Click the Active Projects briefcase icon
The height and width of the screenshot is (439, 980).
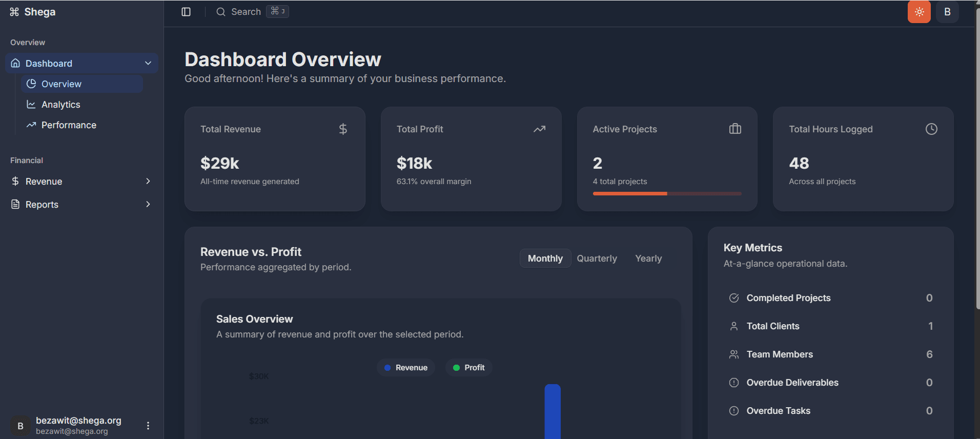pos(735,129)
